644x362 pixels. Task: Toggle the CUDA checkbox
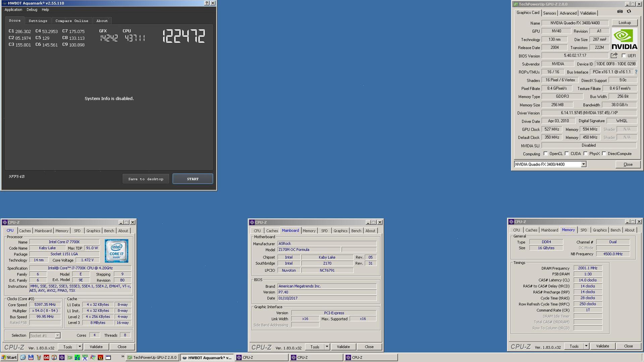567,154
